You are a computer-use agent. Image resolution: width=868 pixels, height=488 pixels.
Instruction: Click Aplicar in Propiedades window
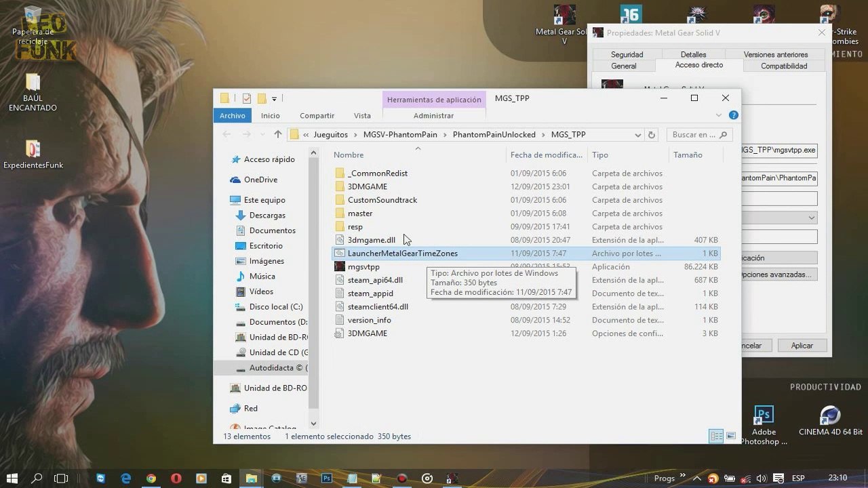pos(802,346)
